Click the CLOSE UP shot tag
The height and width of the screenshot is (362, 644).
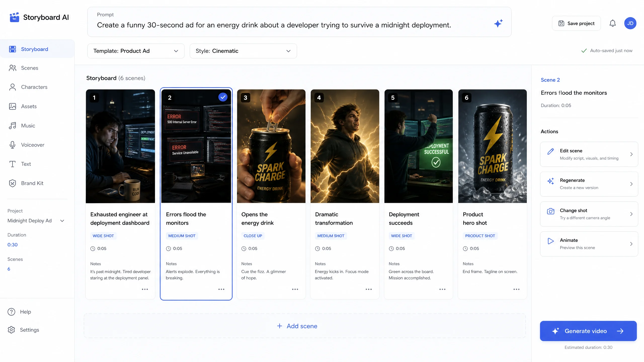click(253, 236)
